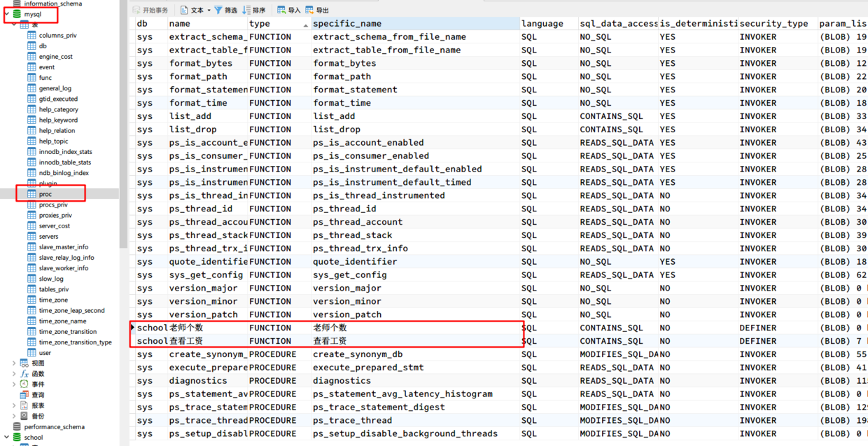Click the 老师个数 name cell

click(207, 328)
